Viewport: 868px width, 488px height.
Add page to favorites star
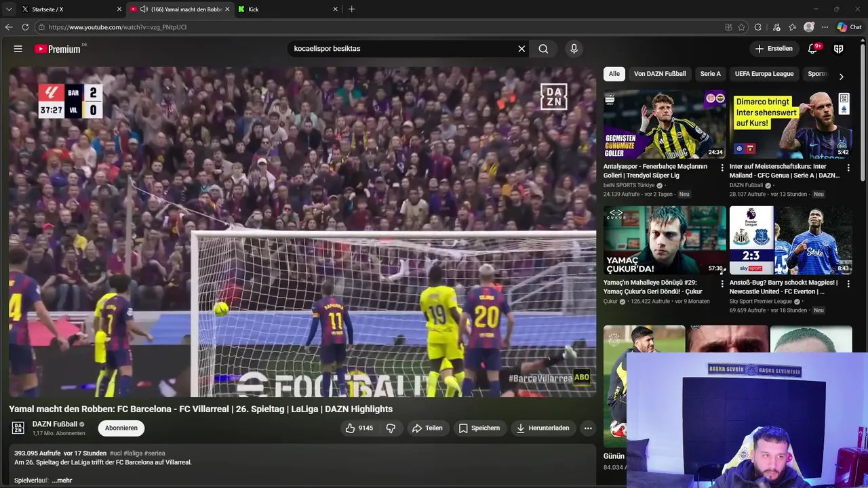(x=742, y=27)
